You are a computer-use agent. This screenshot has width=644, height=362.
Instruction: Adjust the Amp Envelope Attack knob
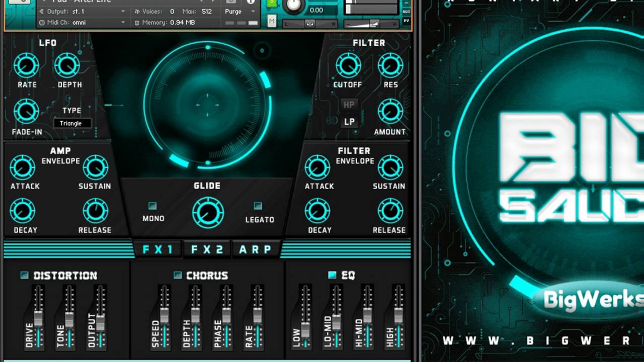tap(23, 167)
